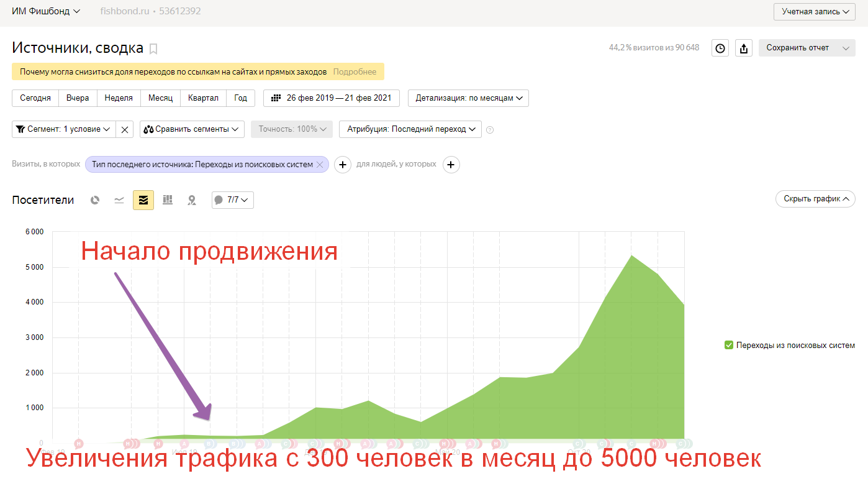Bookmark the Источники, сводка report
The image size is (868, 481).
coord(154,48)
